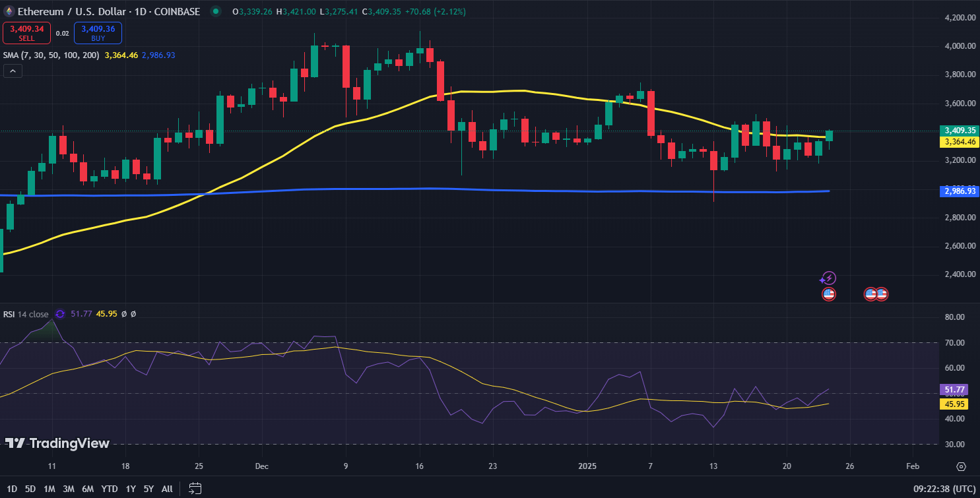Click the SMA (7, 30, 50, 100, 200) indicator label
Screen dimensions: 980x498
[x=51, y=55]
